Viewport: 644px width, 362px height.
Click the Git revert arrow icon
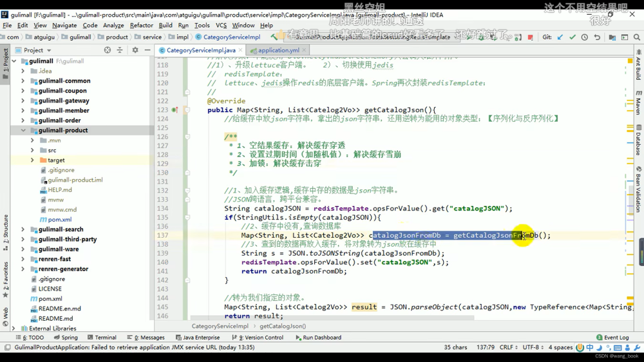tap(597, 37)
